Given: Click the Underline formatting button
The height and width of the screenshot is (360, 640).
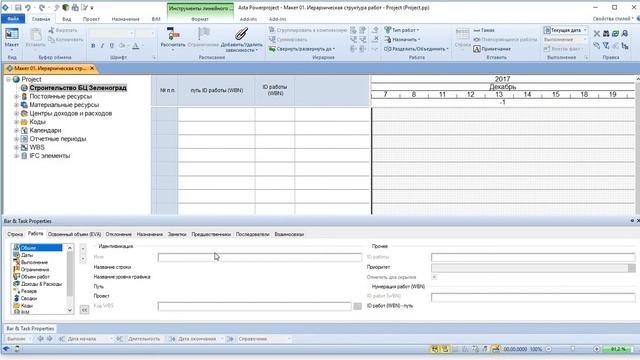Looking at the screenshot, I should pos(112,46).
